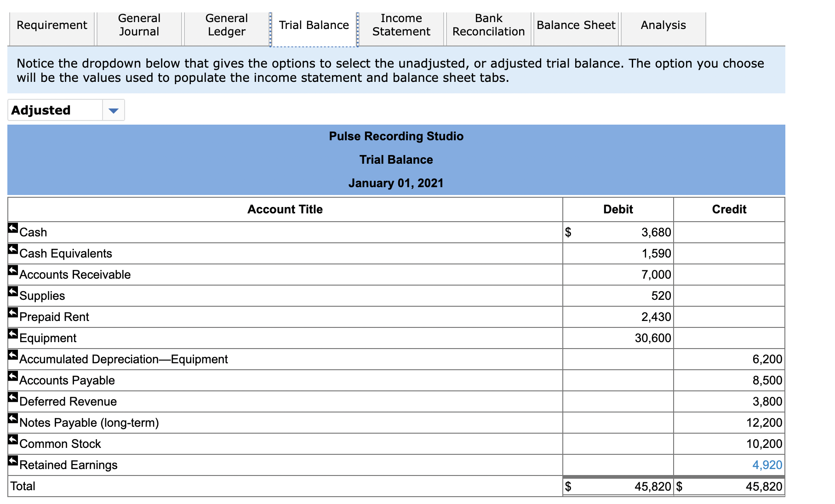Click the Deferred Revenue account name

point(68,401)
